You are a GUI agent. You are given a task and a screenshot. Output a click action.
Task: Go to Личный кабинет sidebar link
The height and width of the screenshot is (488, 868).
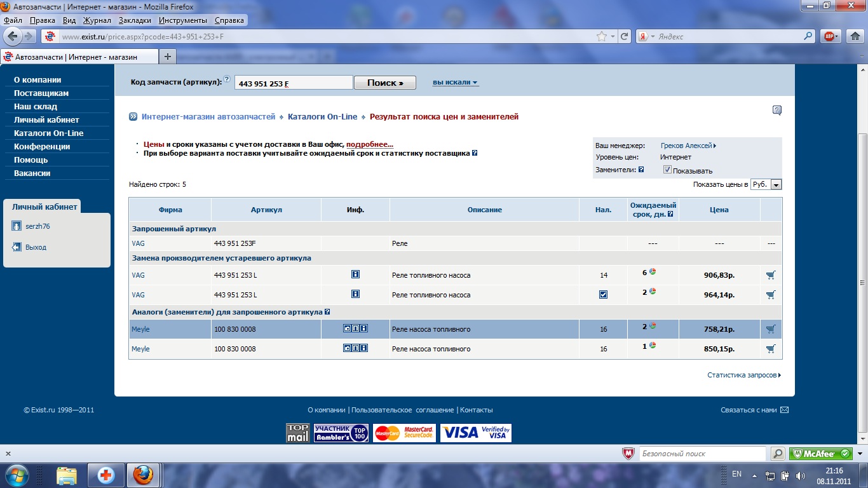[x=46, y=119]
